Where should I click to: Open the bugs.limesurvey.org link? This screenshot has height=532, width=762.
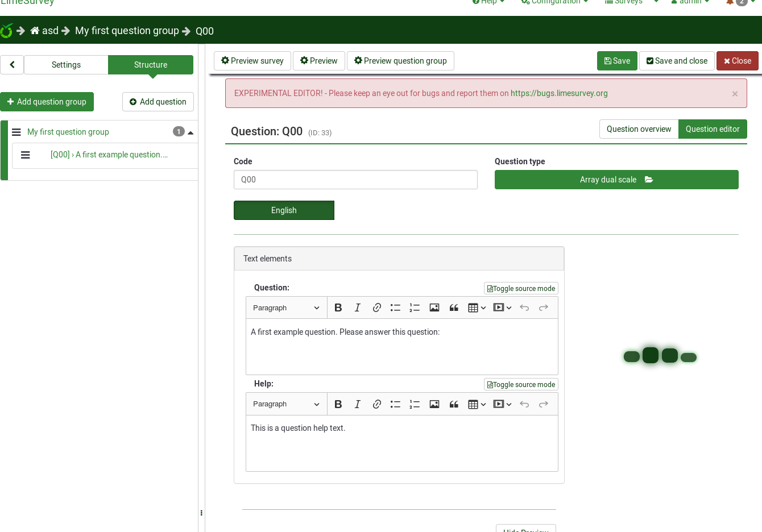[559, 93]
